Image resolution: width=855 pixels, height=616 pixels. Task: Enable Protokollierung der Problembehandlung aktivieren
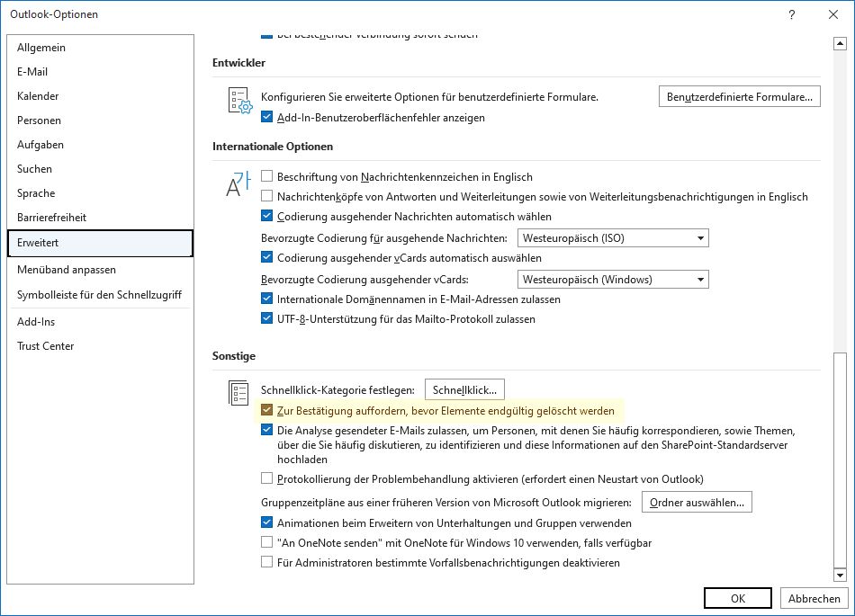(x=266, y=478)
